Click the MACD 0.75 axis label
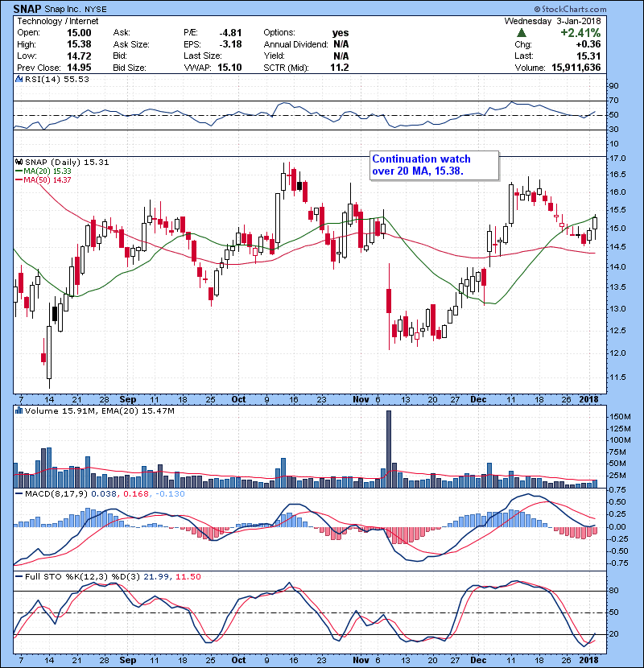This screenshot has height=668, width=644. pos(617,490)
